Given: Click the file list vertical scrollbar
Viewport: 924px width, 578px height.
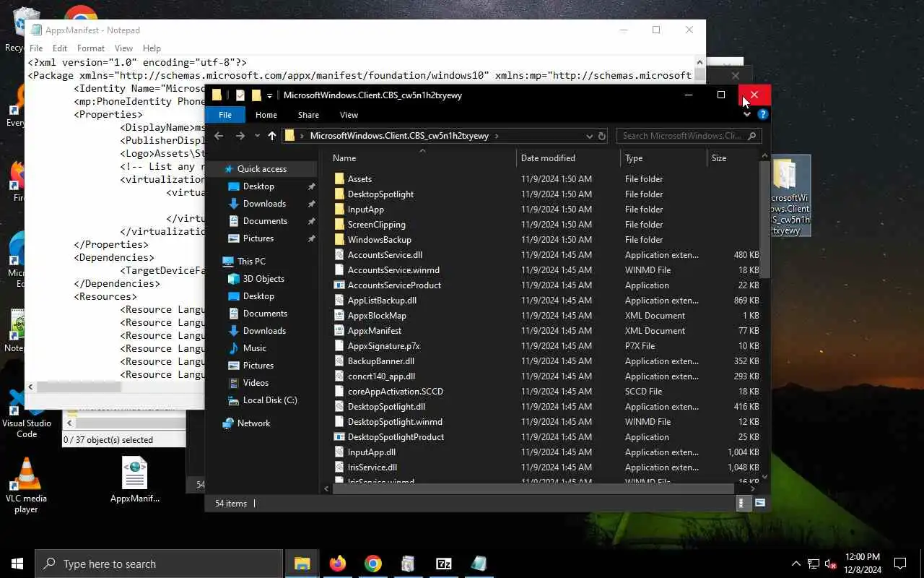Looking at the screenshot, I should (764, 219).
